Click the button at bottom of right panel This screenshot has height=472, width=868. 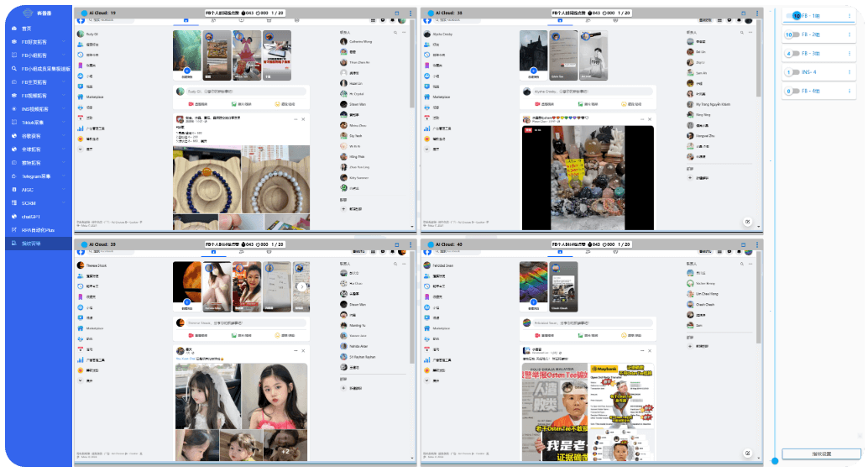821,454
